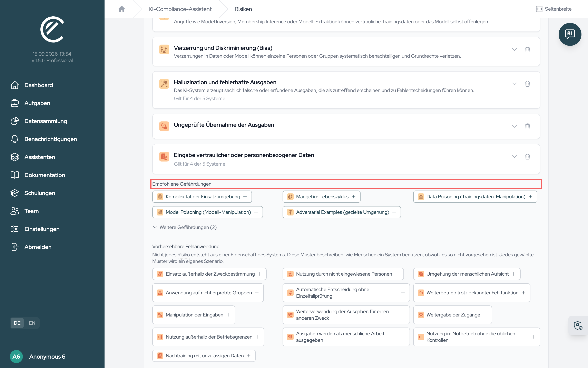Expand the Halluzination und fehlerhafte Ausgaben card
Viewport: 588px width, 368px height.
tap(514, 84)
